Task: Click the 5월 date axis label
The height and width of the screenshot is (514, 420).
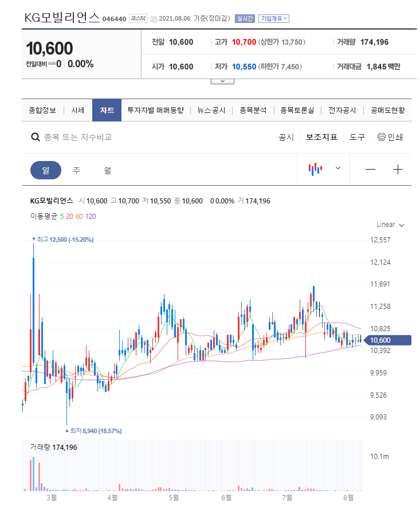Action: [x=174, y=497]
